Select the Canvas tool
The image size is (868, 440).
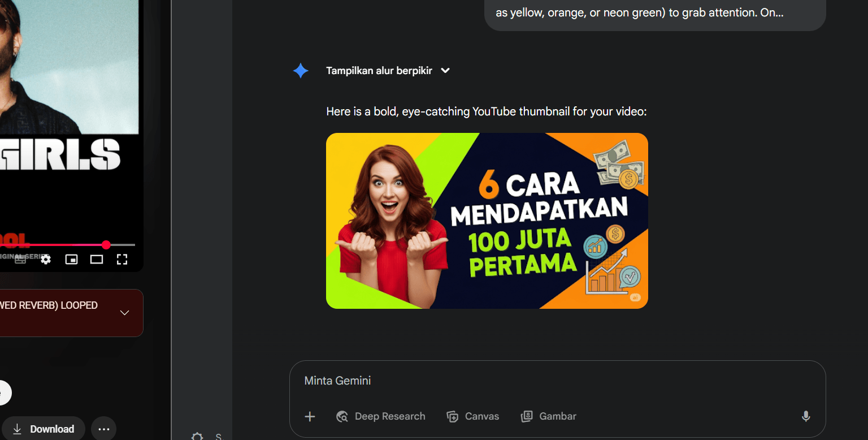tap(472, 416)
